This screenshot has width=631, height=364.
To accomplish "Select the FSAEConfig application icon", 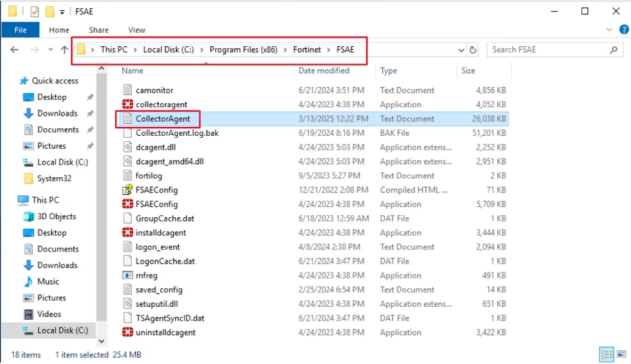I will 128,204.
